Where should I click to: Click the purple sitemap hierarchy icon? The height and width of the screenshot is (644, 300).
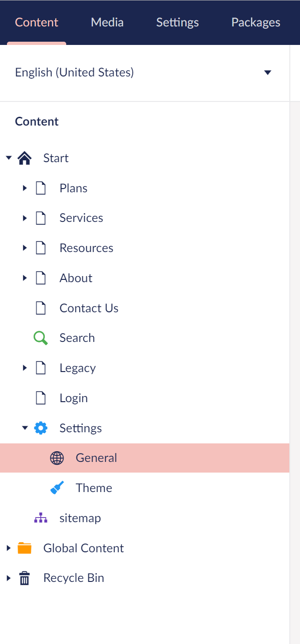(41, 518)
